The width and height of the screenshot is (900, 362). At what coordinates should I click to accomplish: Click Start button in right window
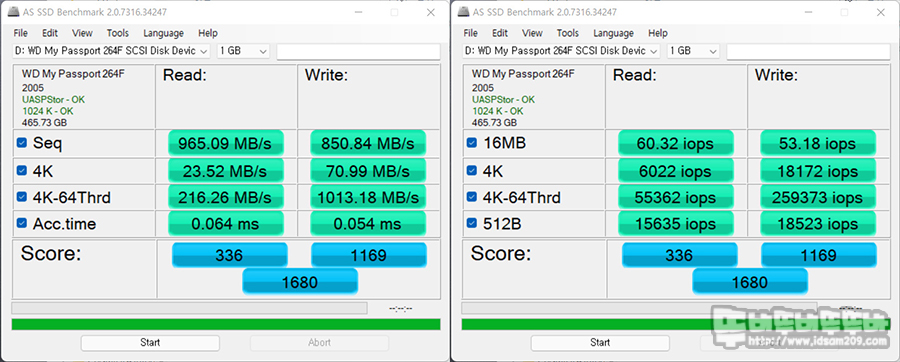point(600,342)
